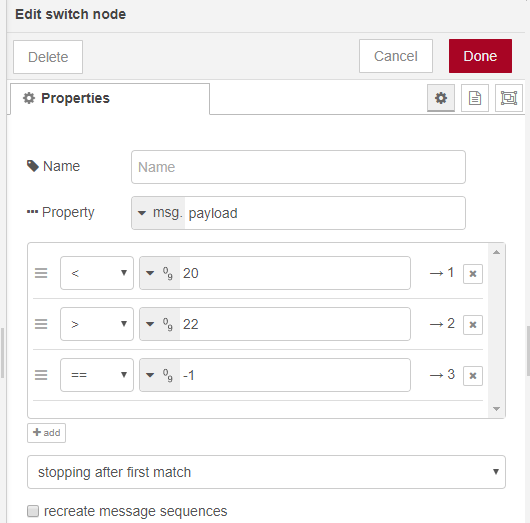This screenshot has height=523, width=530.
Task: Open stopping after first match dropdown
Action: pos(266,472)
